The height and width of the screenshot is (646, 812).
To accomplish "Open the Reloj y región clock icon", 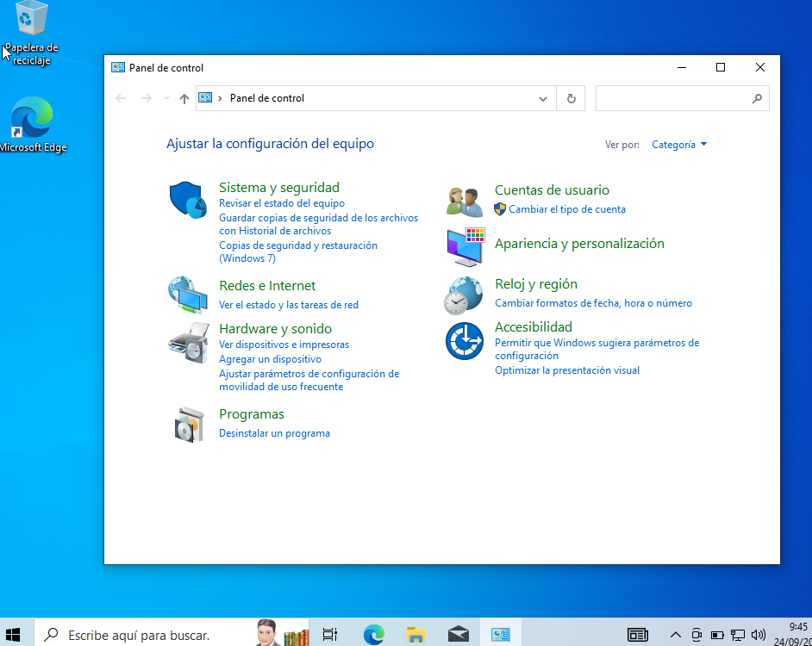I will tap(464, 295).
